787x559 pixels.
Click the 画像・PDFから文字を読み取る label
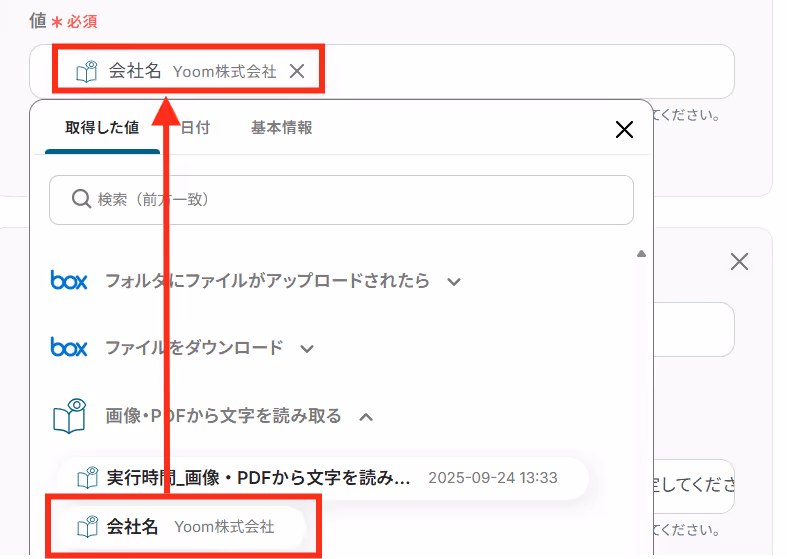pos(223,416)
